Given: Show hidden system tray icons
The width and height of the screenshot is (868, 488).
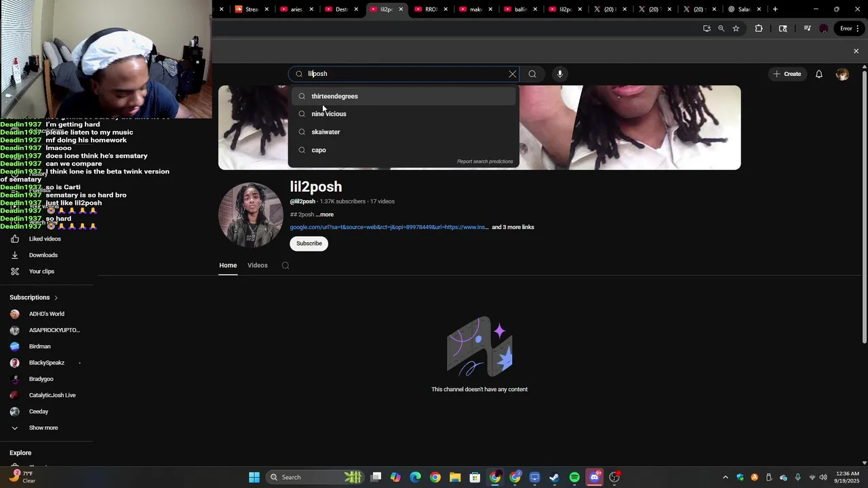Looking at the screenshot, I should coord(725,477).
